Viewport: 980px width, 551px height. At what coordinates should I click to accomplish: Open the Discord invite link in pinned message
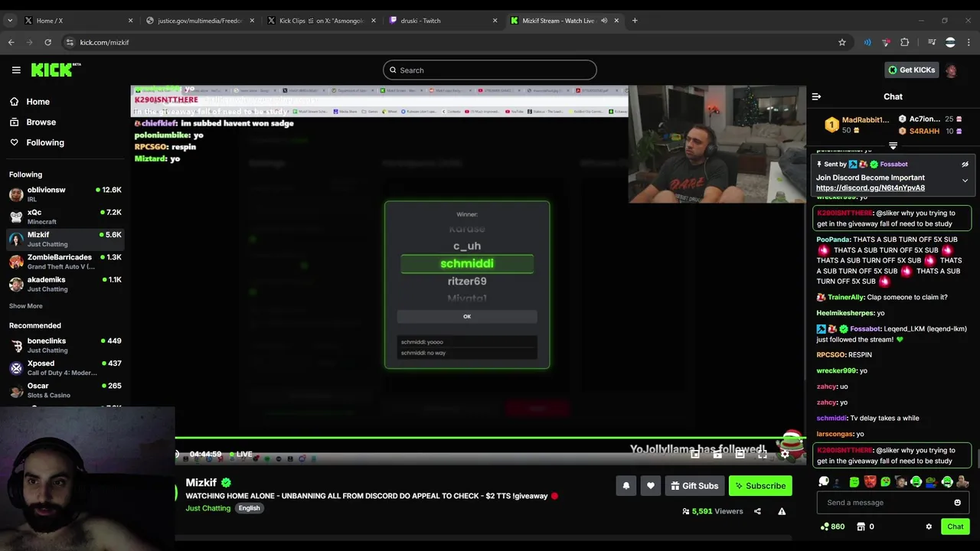[870, 187]
